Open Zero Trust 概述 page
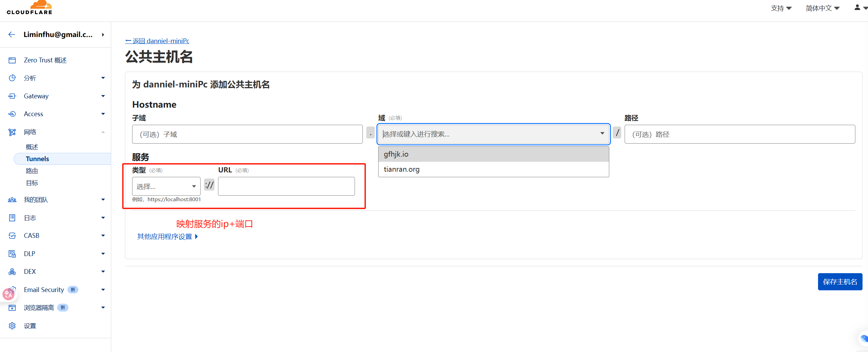 coord(45,60)
